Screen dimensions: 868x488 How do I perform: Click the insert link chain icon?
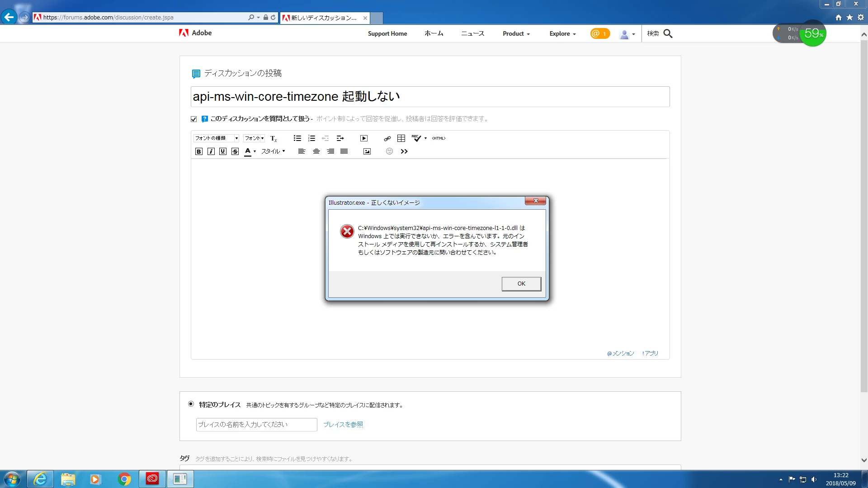pos(387,138)
